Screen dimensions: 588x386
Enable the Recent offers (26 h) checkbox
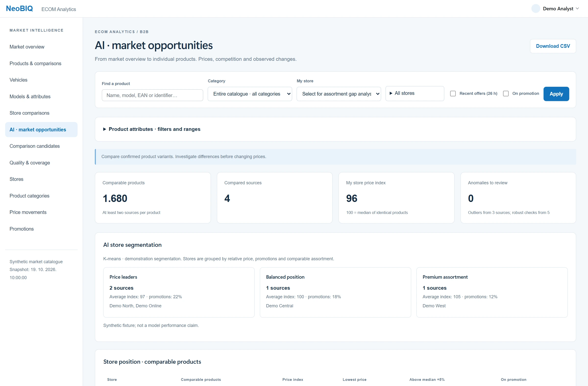click(x=453, y=94)
